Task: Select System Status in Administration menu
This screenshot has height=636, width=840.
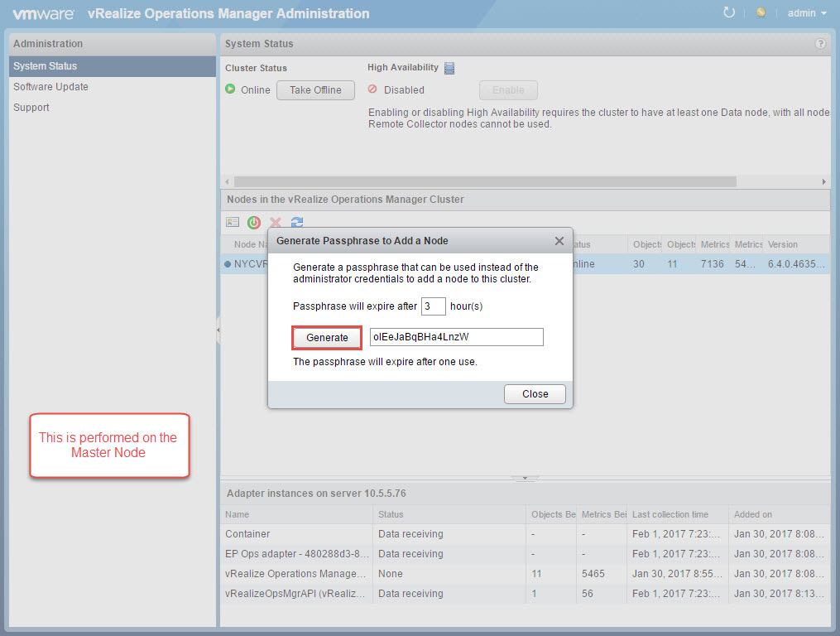Action: coord(113,66)
